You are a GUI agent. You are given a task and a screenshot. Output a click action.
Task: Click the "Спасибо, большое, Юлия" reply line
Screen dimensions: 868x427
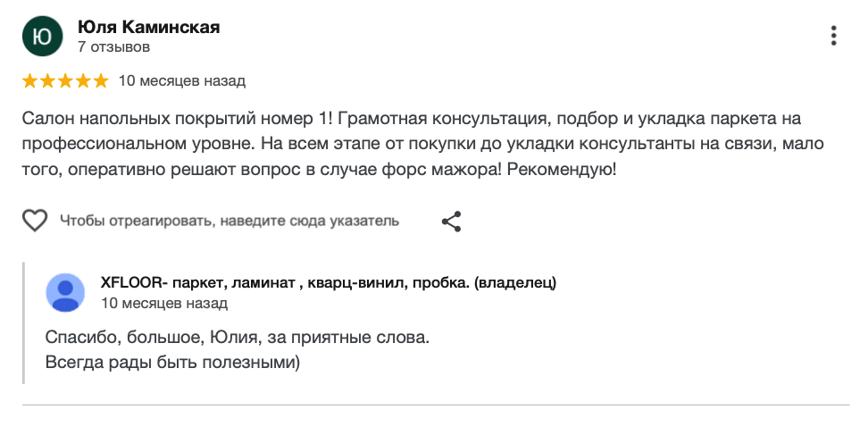coord(237,339)
